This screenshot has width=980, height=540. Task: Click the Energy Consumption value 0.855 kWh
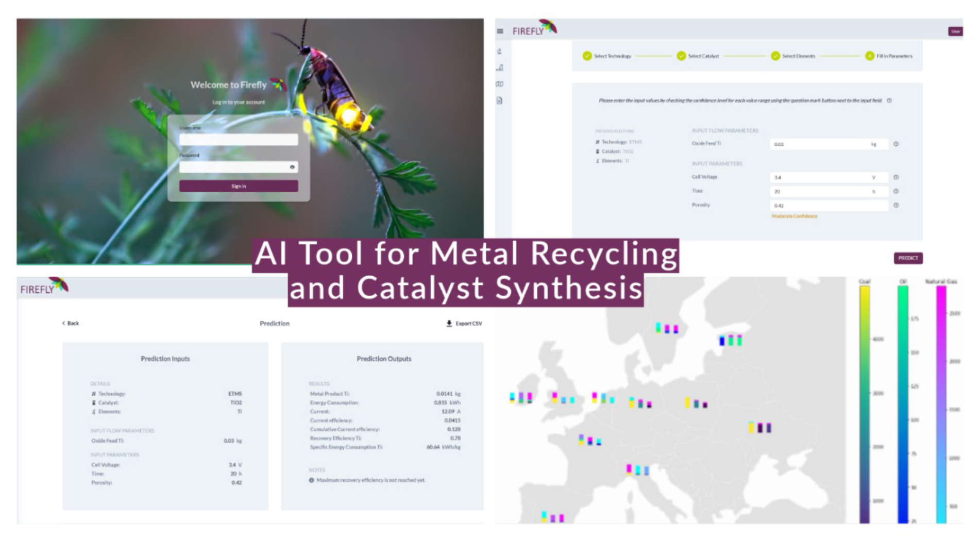(447, 403)
